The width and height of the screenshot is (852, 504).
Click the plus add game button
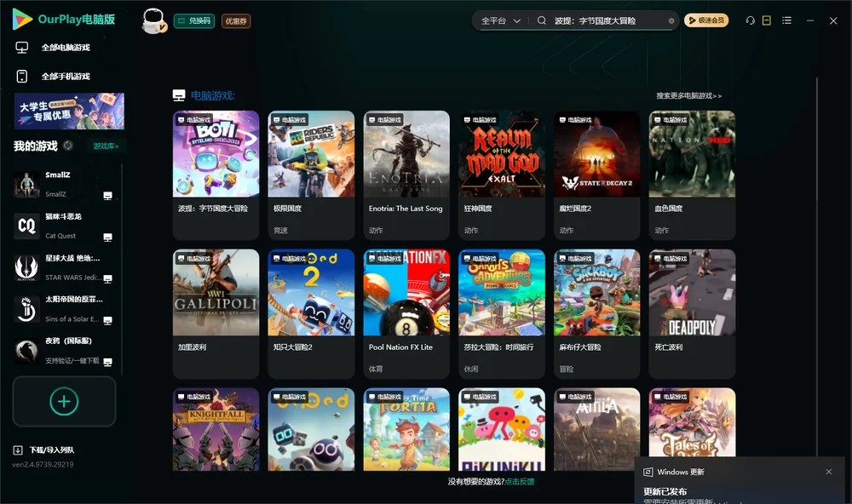[x=64, y=401]
